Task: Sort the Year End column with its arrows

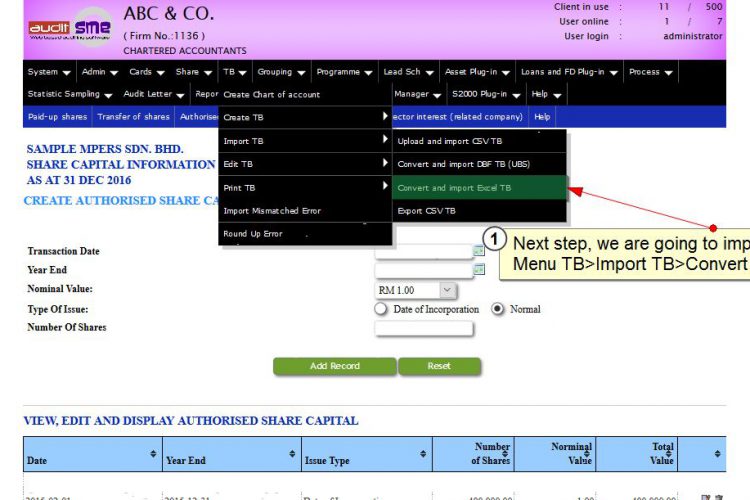Action: 292,454
